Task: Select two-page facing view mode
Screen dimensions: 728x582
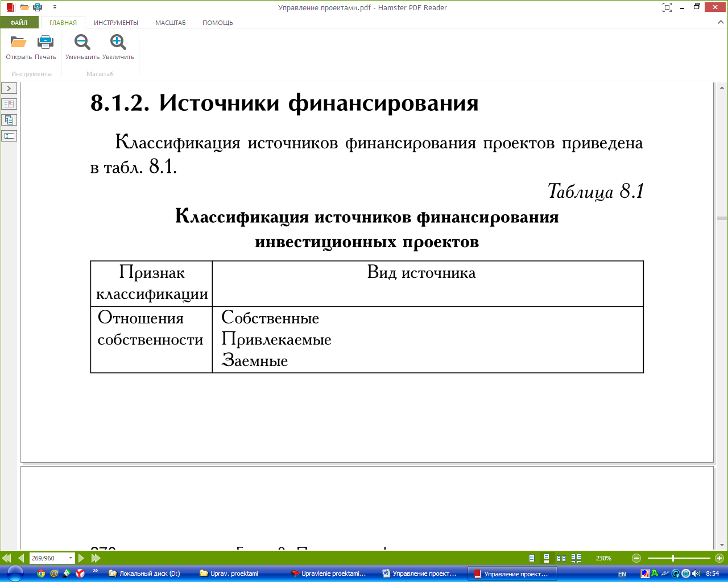Action: (561, 558)
